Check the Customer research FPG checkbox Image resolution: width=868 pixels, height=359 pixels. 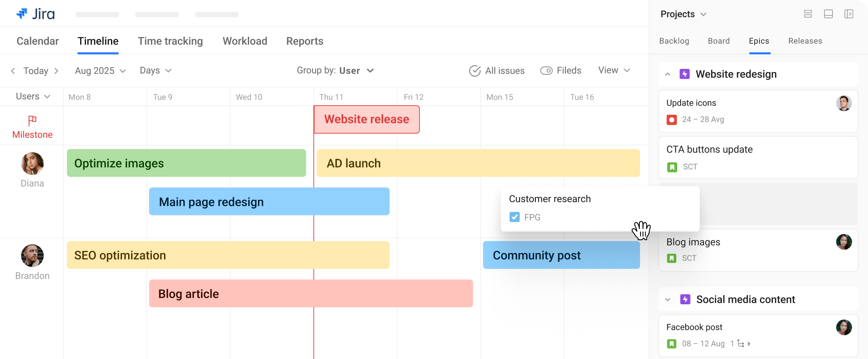[515, 217]
